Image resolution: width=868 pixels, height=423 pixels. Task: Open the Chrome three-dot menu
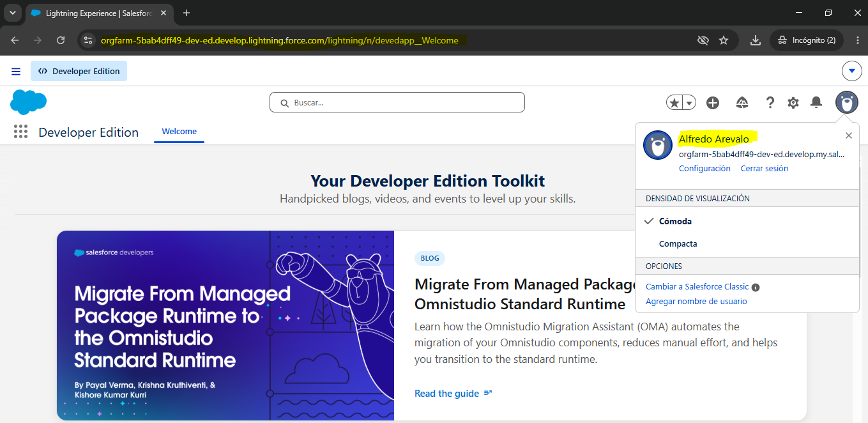pyautogui.click(x=857, y=40)
